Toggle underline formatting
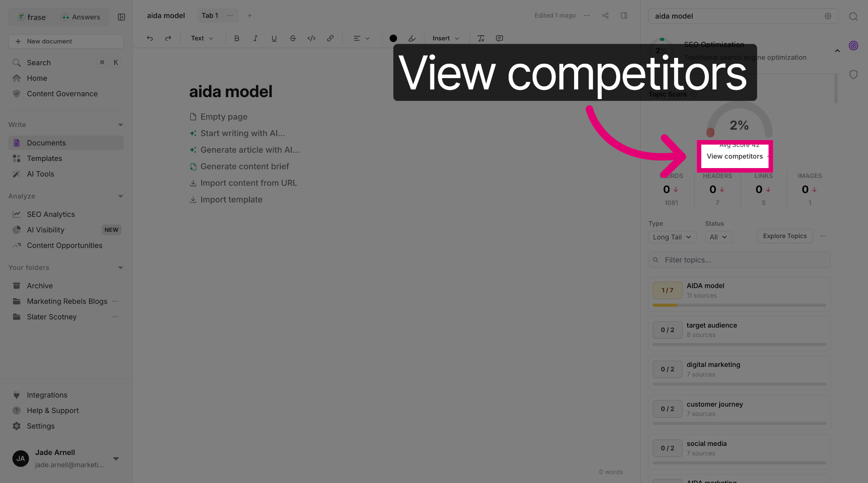The image size is (868, 483). point(274,38)
